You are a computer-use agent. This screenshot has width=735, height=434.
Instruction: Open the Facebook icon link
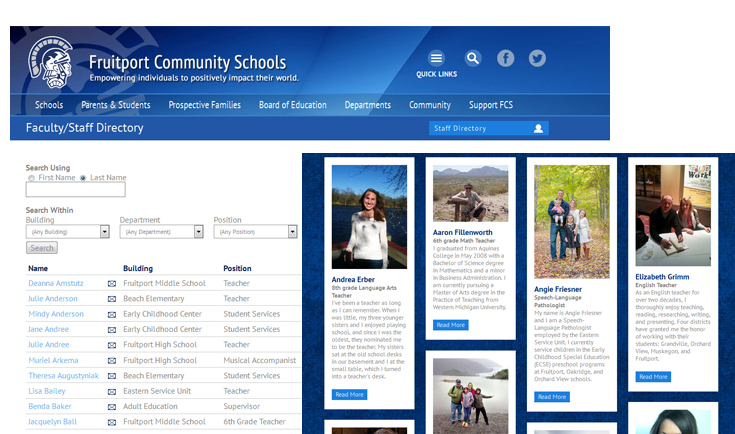[506, 59]
